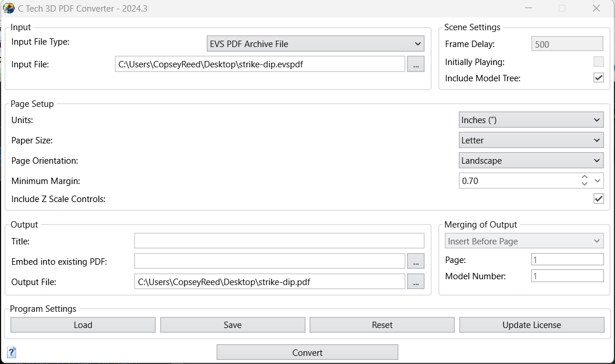The image size is (615, 364).
Task: Open the Minimum Margin value dropdown
Action: (598, 181)
